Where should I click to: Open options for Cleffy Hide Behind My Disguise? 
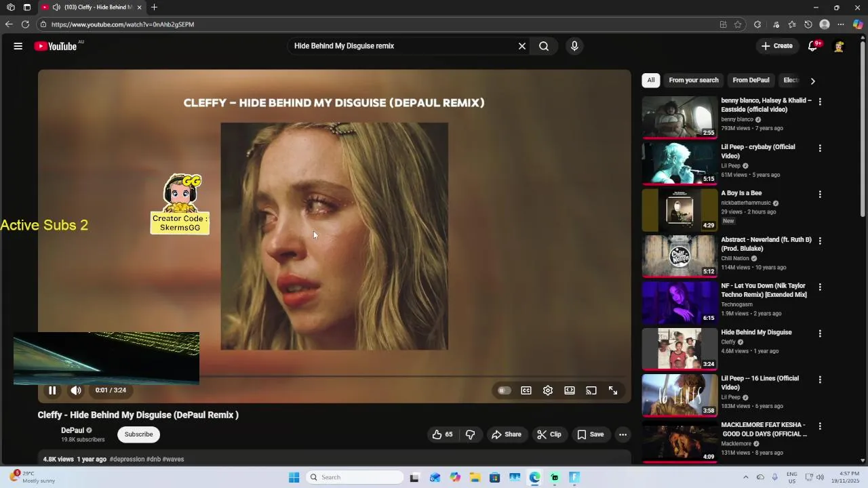(820, 333)
